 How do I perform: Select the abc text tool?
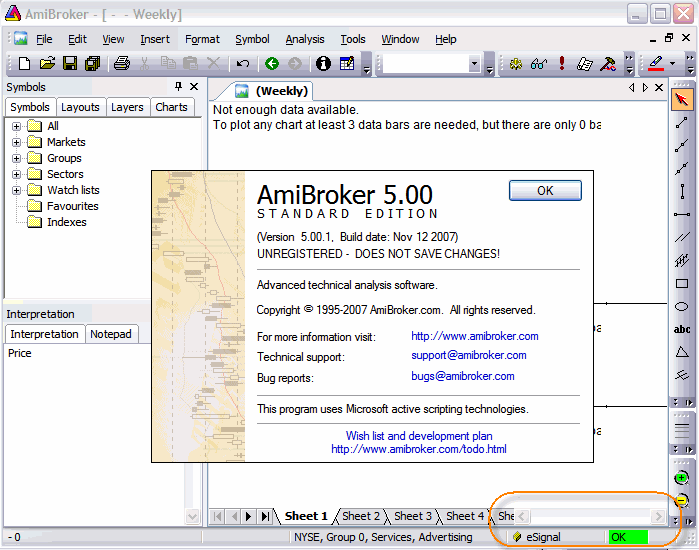coord(682,329)
